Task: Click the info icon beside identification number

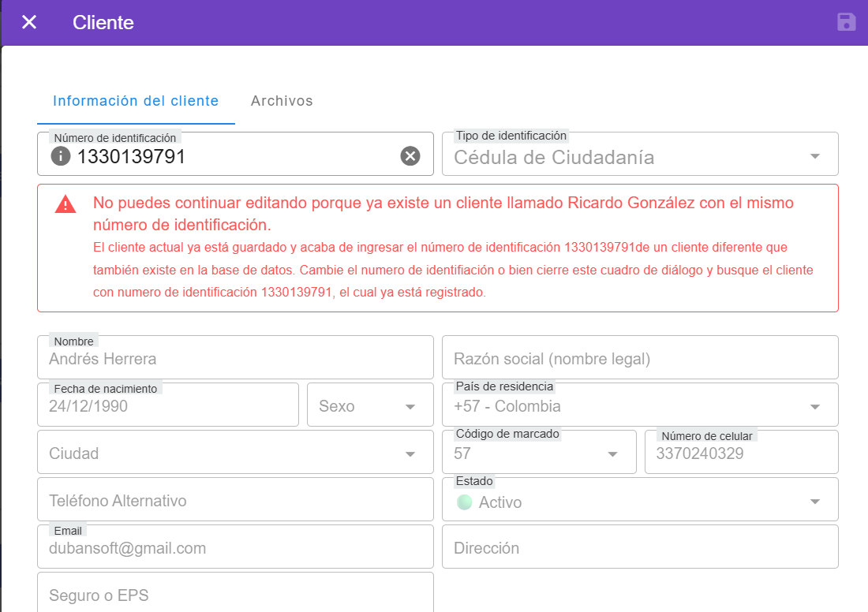Action: 61,156
